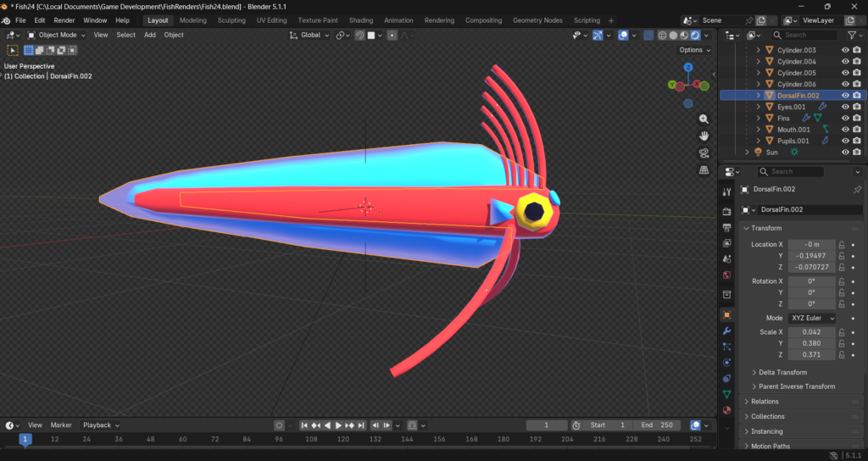This screenshot has width=868, height=461.
Task: Select rendered viewport shading sphere icon
Action: point(695,35)
